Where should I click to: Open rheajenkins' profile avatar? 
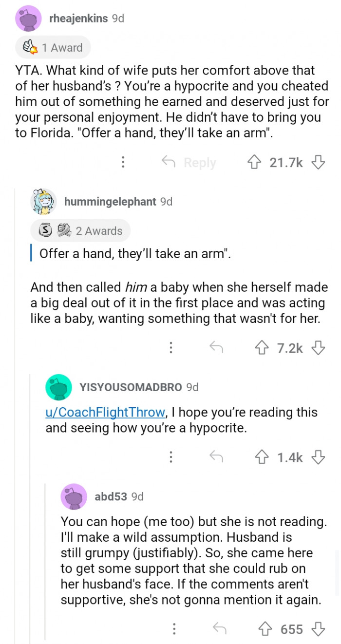pos(28,19)
